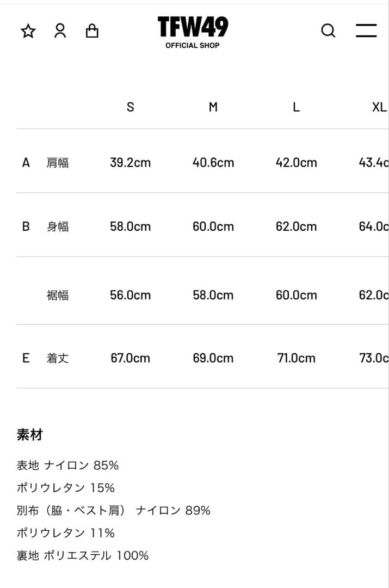Select the S size column header
389x588 pixels.
click(130, 107)
